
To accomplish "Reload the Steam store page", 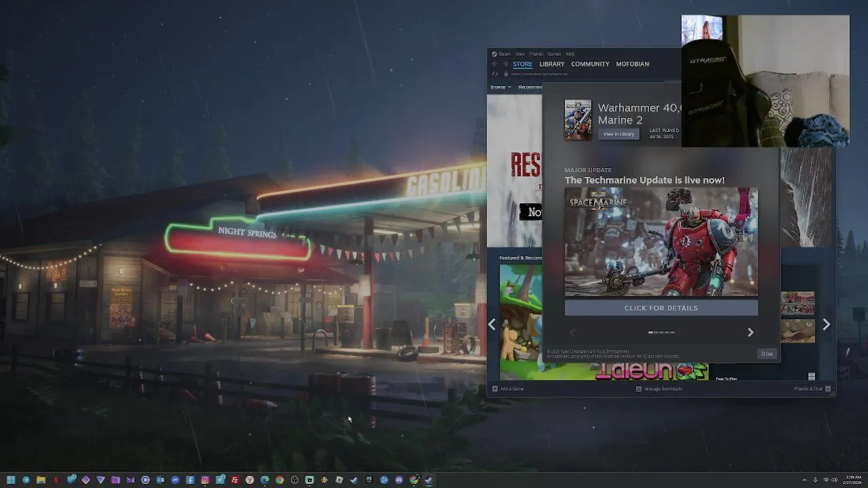I will 495,74.
